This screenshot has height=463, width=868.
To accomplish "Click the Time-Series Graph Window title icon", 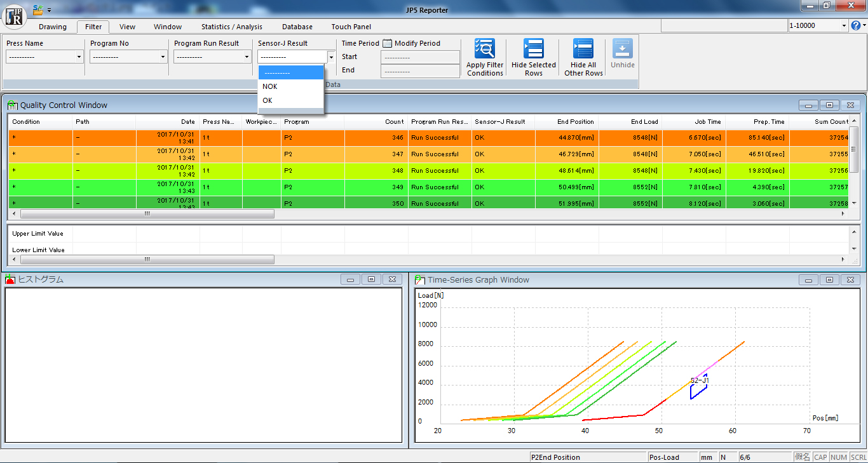I will click(x=420, y=279).
